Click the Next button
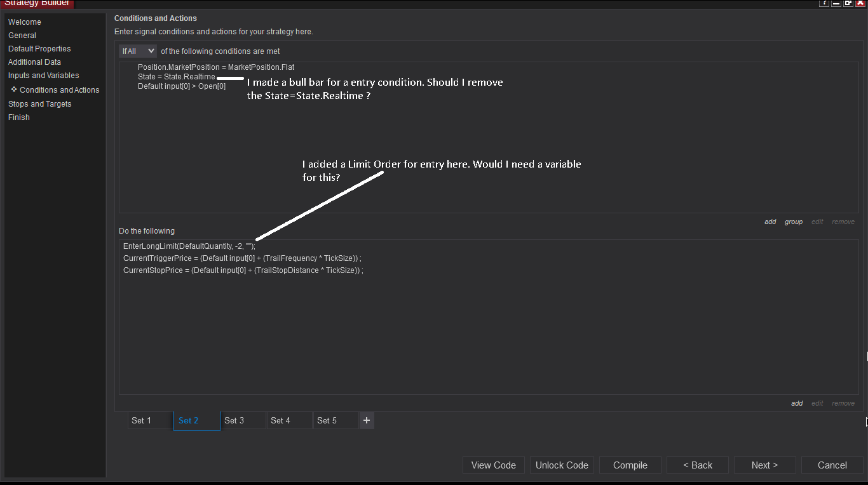 pyautogui.click(x=764, y=465)
